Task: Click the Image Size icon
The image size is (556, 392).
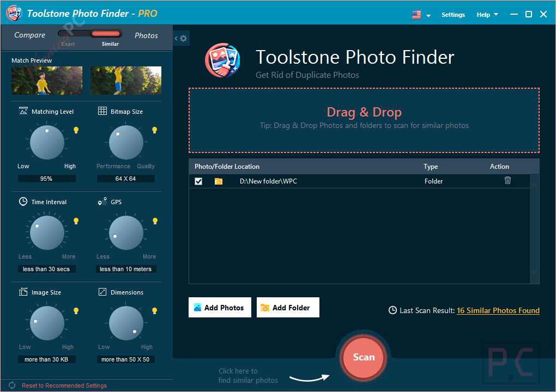Action: [x=23, y=292]
